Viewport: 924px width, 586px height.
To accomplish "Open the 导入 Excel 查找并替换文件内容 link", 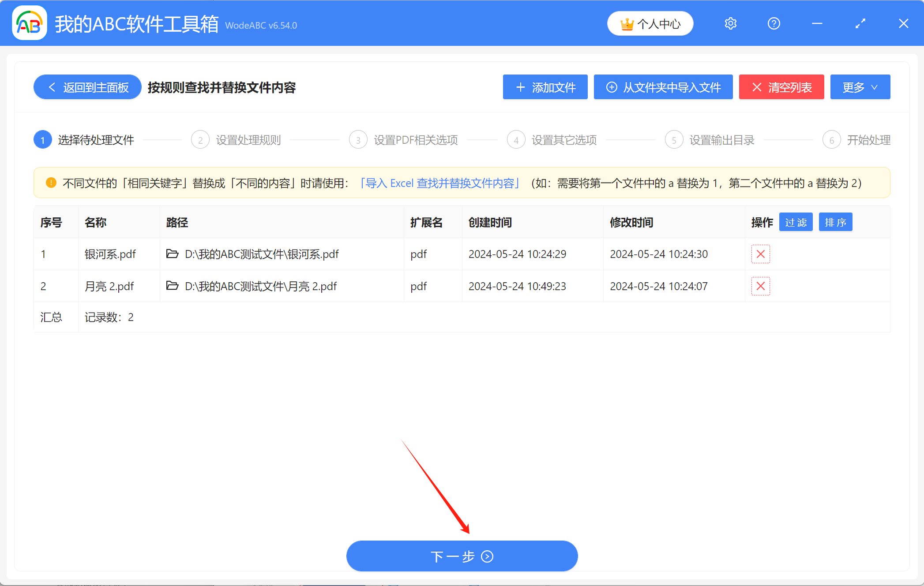I will click(x=440, y=183).
